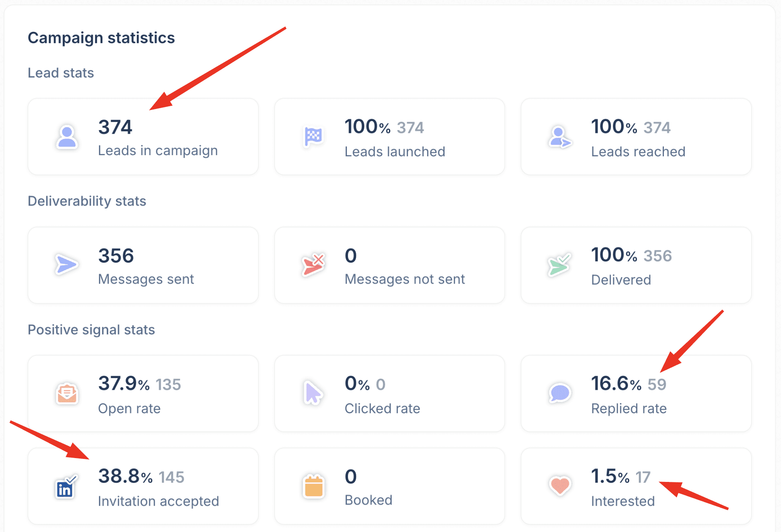Click the 1.5% Interested value

pos(610,477)
